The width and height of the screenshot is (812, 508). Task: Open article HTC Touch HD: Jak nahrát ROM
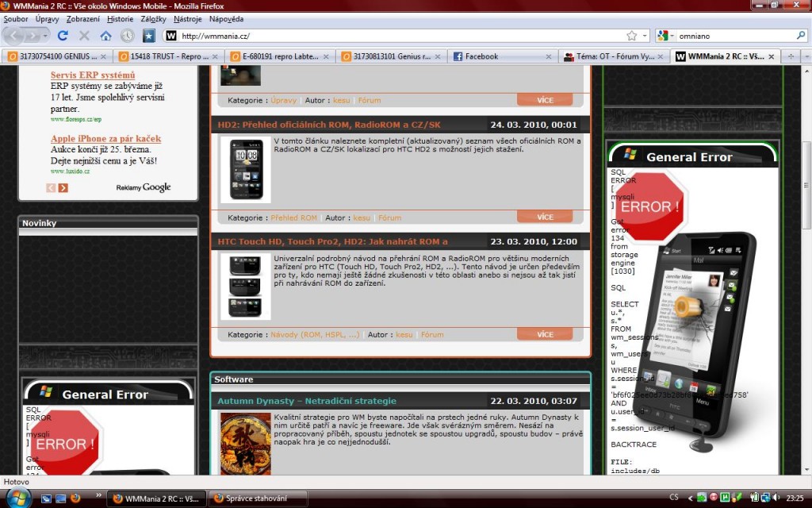coord(332,241)
